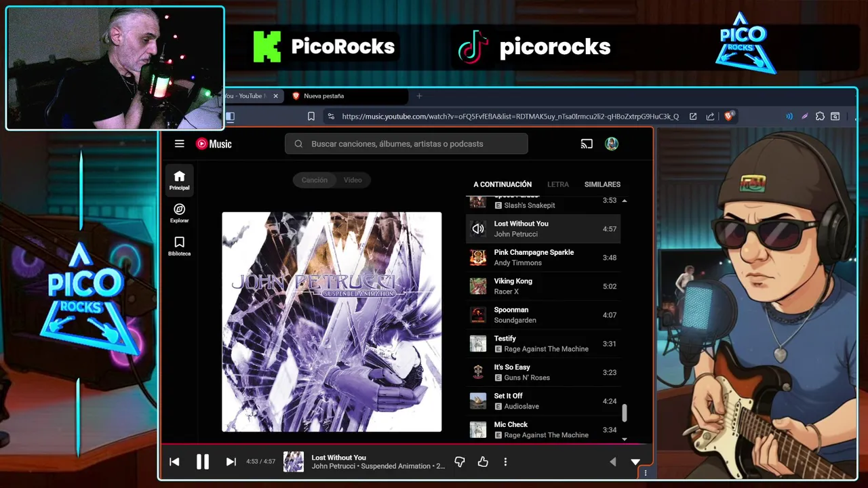Open the YouTube Music hamburger menu

point(179,144)
